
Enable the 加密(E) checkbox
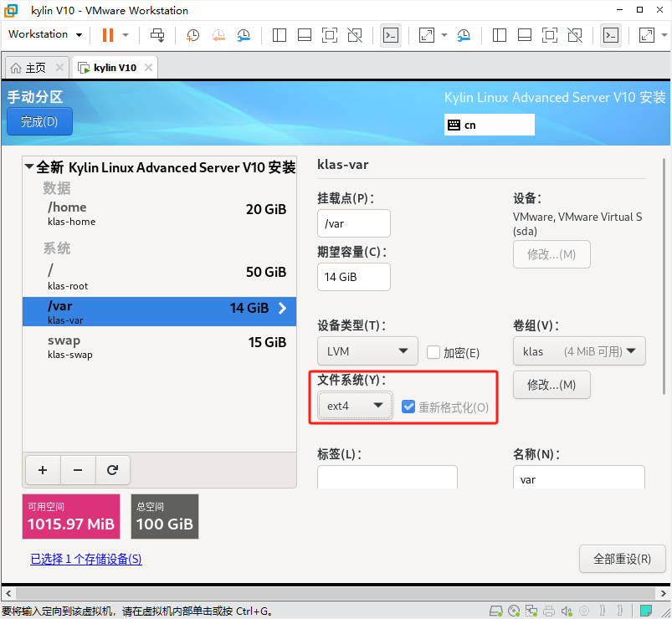coord(433,352)
